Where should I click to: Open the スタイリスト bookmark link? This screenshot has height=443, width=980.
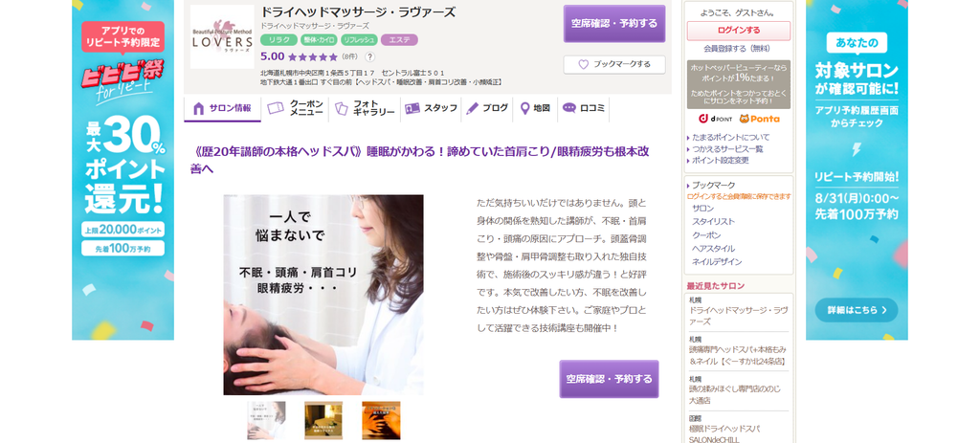[714, 222]
